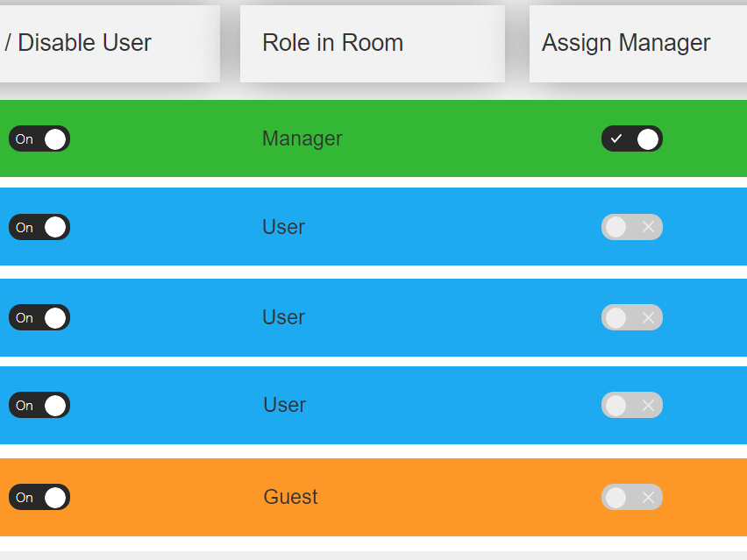Turn on Assign Manager for the second User row

pyautogui.click(x=631, y=317)
